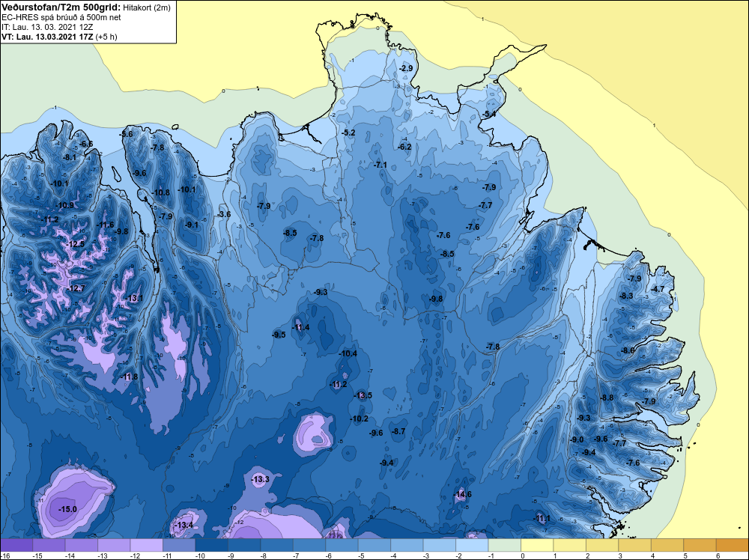
Task: Click the -10.9 temperature value
Action: click(x=64, y=205)
